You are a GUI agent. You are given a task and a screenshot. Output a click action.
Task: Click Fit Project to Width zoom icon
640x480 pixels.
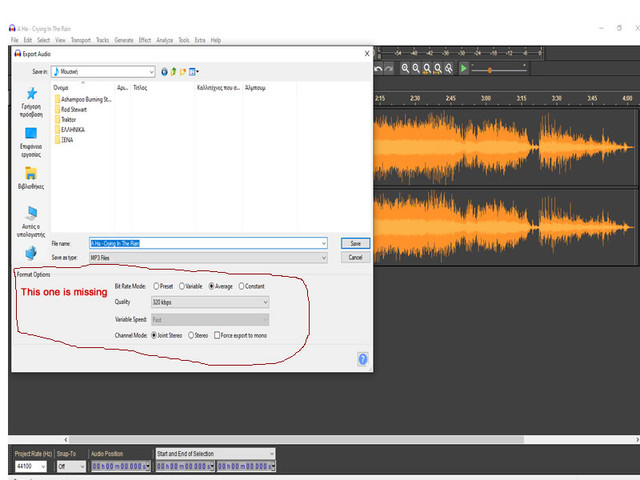(438, 68)
